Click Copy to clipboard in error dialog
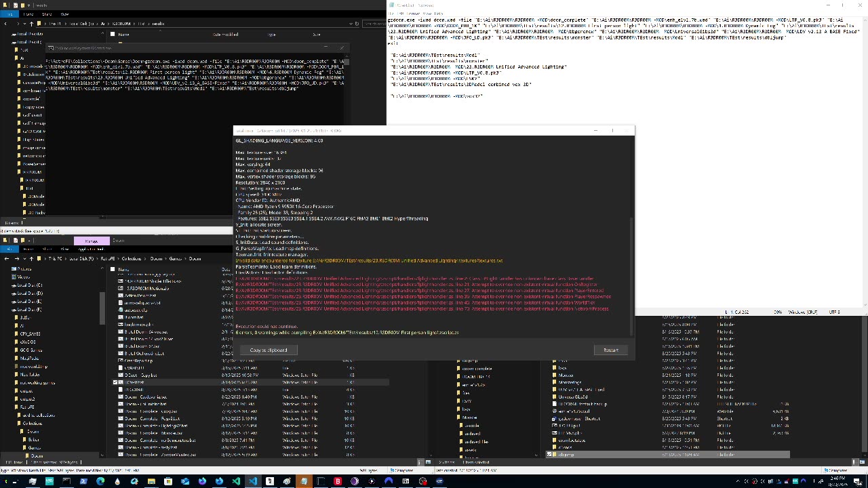The height and width of the screenshot is (488, 868). click(269, 350)
